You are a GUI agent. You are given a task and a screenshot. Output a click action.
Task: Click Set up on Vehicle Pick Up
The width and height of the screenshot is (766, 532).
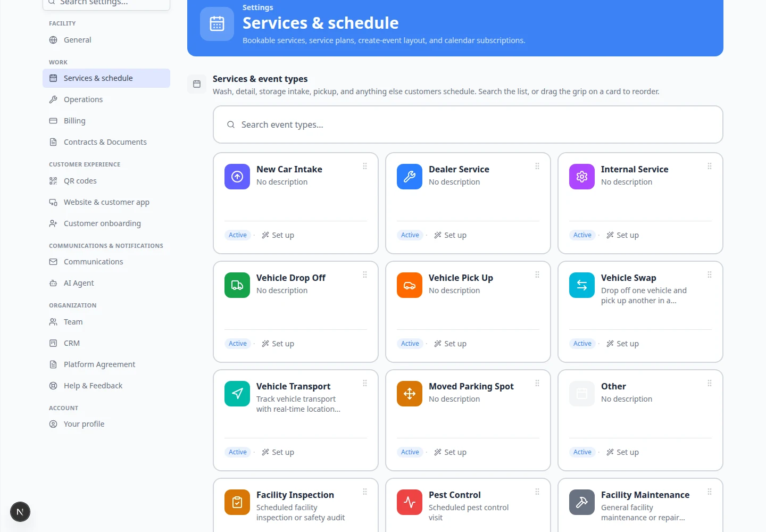(x=450, y=344)
